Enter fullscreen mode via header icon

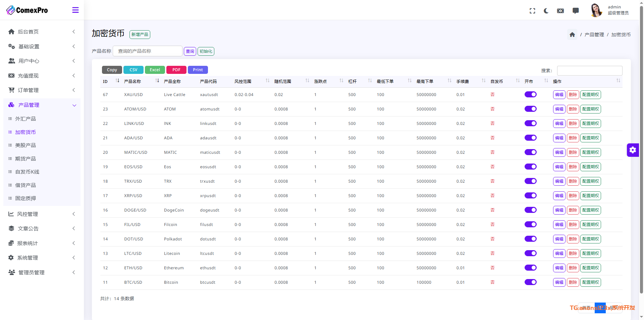click(532, 11)
